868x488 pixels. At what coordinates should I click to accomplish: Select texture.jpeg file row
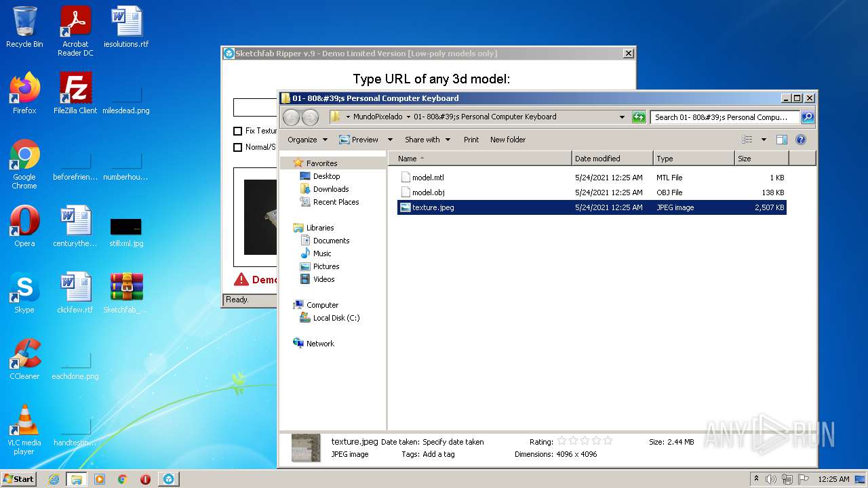(591, 207)
